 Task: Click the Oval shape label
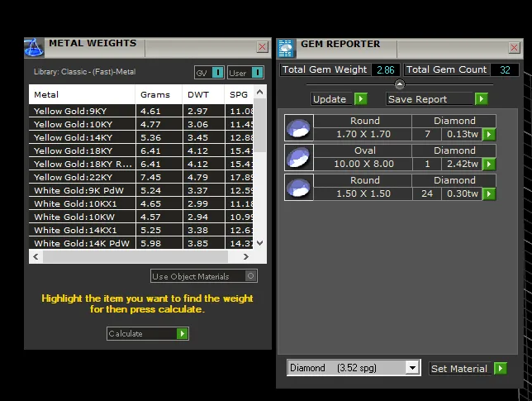point(363,150)
